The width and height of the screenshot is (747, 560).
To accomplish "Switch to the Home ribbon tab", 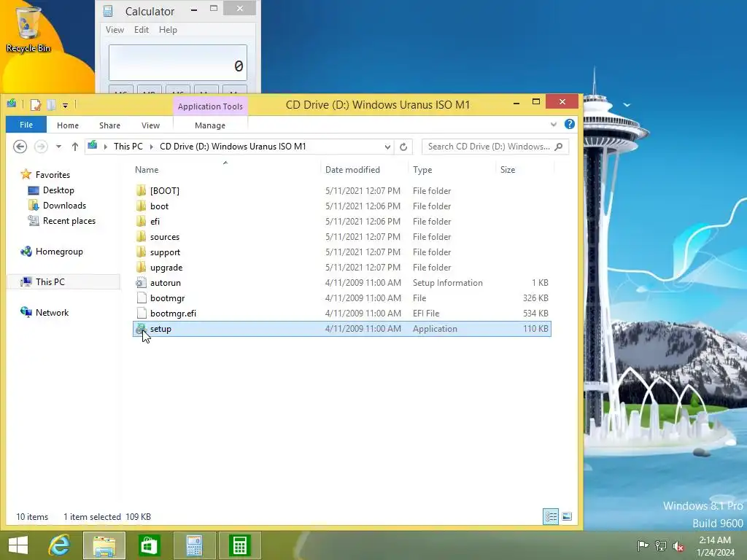I will coord(68,125).
